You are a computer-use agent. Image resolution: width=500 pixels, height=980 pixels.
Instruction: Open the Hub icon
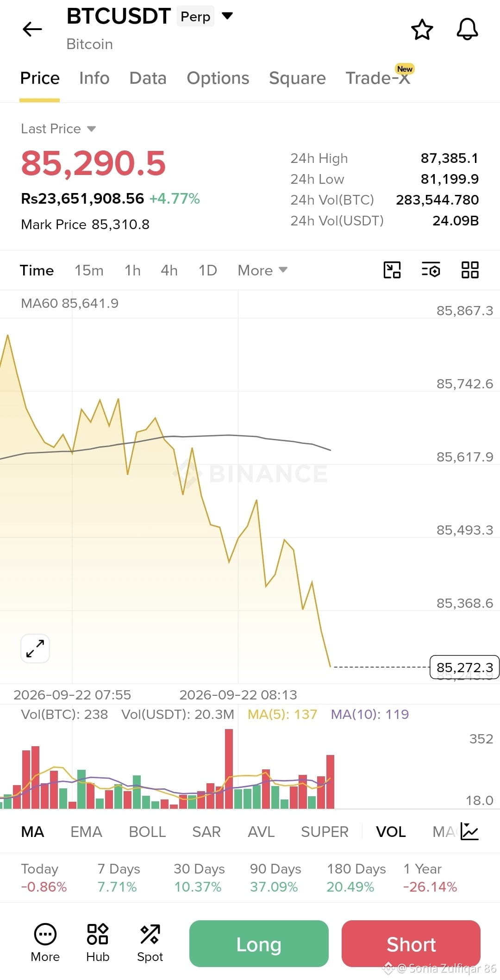click(x=98, y=943)
